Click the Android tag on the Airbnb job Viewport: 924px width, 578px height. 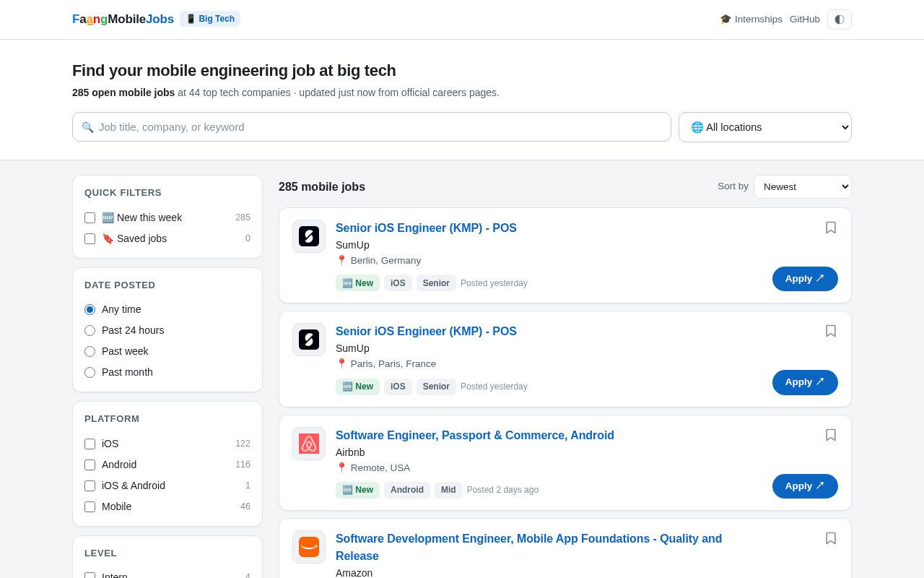tap(407, 490)
